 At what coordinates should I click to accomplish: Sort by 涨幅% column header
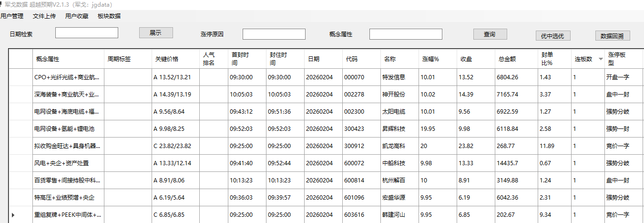pyautogui.click(x=438, y=59)
